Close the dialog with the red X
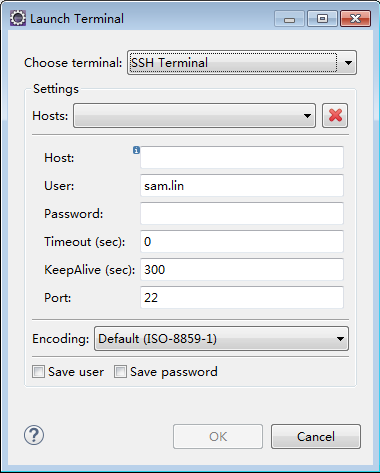 [x=356, y=19]
